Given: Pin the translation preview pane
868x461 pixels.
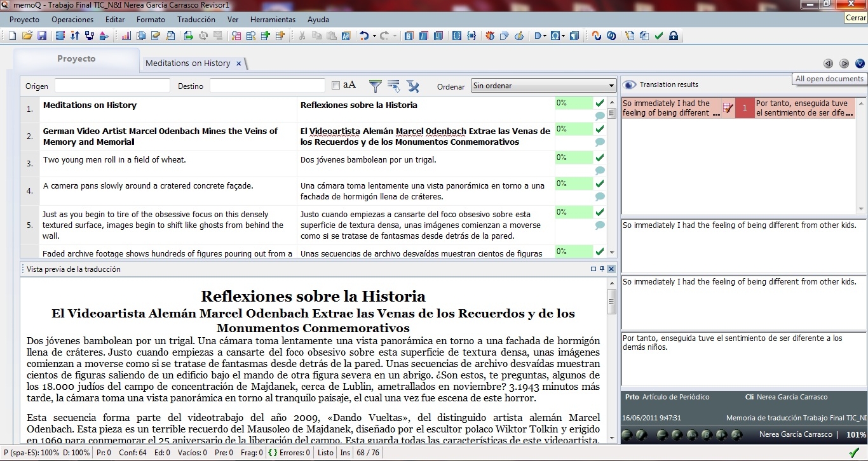Looking at the screenshot, I should [x=602, y=269].
